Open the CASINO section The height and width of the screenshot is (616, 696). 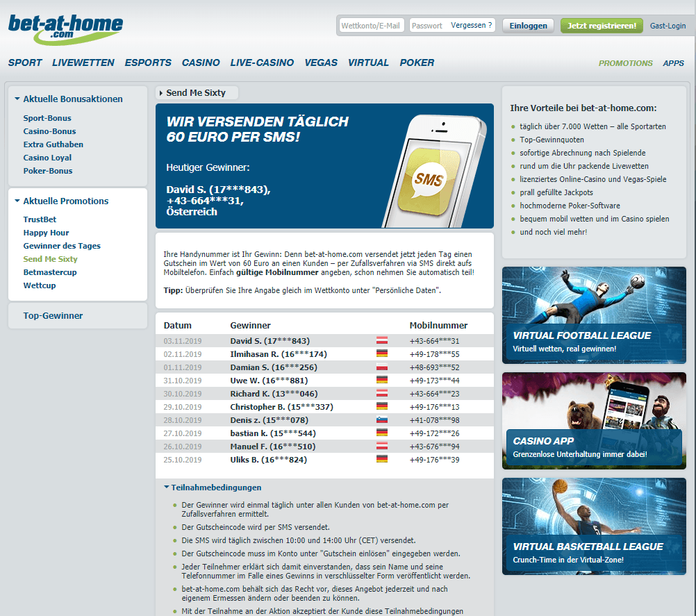click(x=201, y=63)
